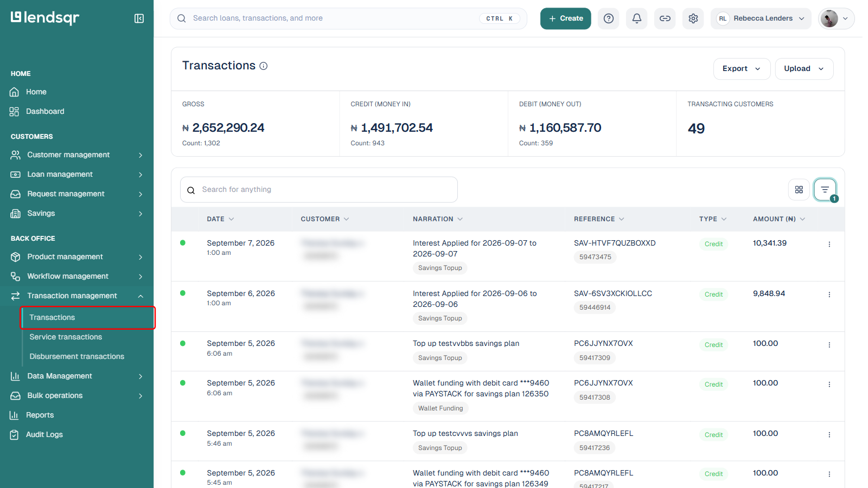This screenshot has height=488, width=868.
Task: Click the link chain icon in top bar
Action: 665,18
